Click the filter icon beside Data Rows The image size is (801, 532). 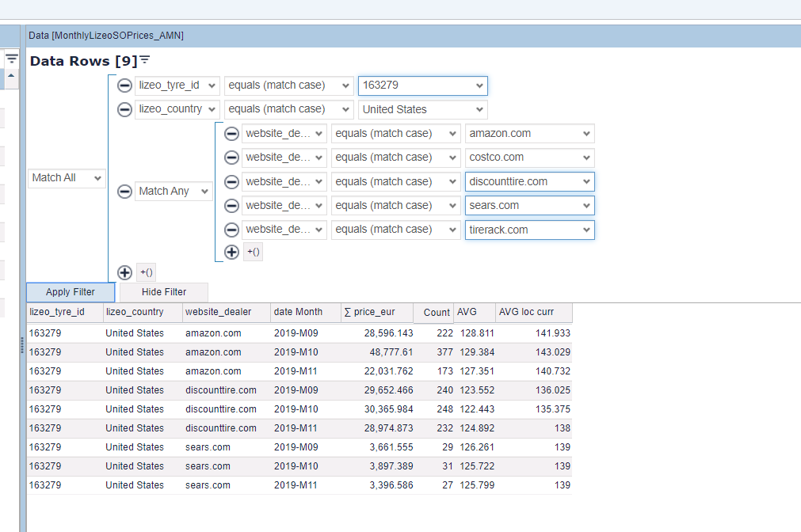pyautogui.click(x=145, y=61)
